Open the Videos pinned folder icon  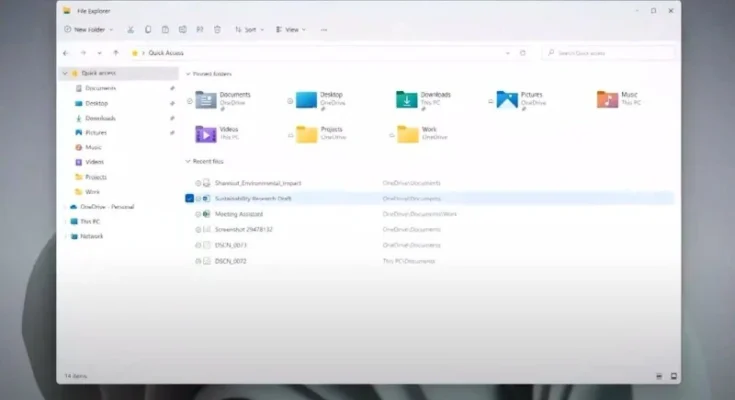point(206,134)
